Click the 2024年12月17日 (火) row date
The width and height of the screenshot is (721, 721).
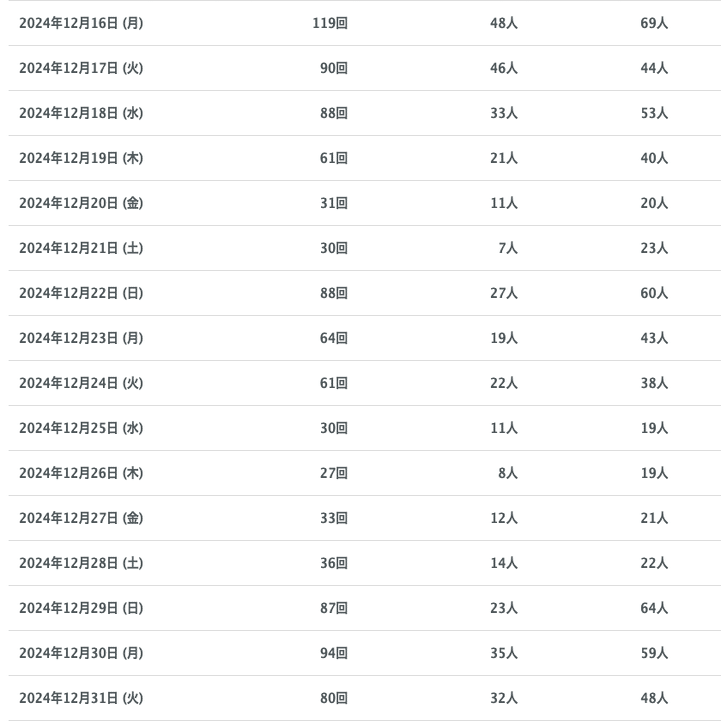click(x=81, y=68)
